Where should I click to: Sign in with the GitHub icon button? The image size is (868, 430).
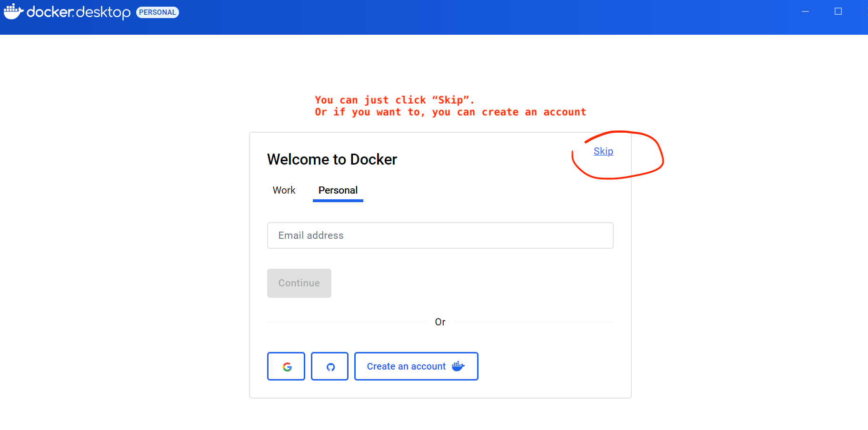coord(329,366)
